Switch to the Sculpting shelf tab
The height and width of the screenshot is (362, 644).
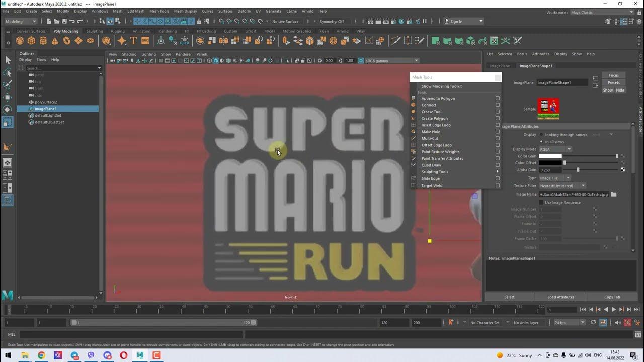click(95, 31)
